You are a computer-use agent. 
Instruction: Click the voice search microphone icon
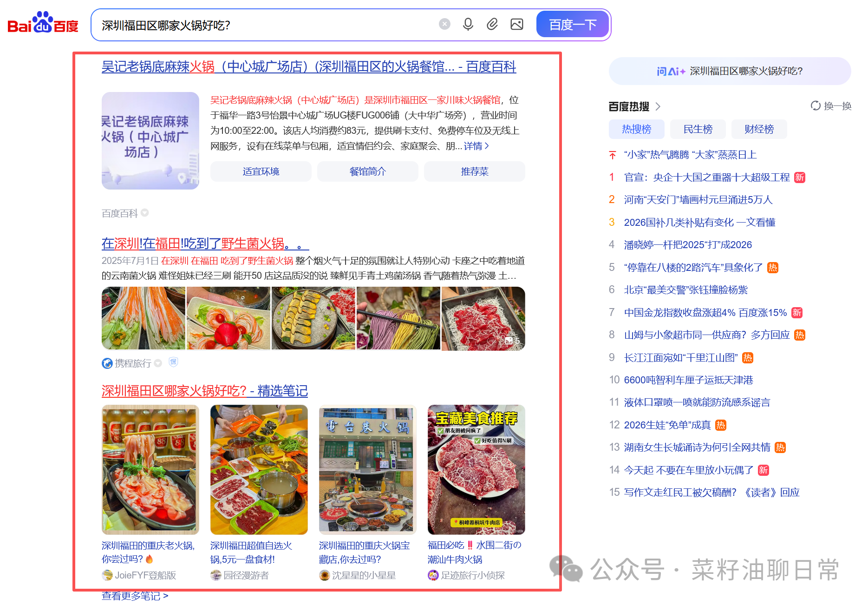tap(468, 24)
